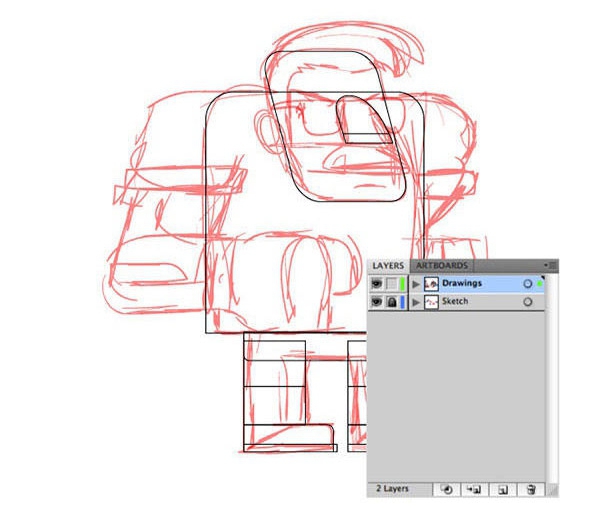Click the Make/Release Clipping Mask icon

click(x=447, y=490)
